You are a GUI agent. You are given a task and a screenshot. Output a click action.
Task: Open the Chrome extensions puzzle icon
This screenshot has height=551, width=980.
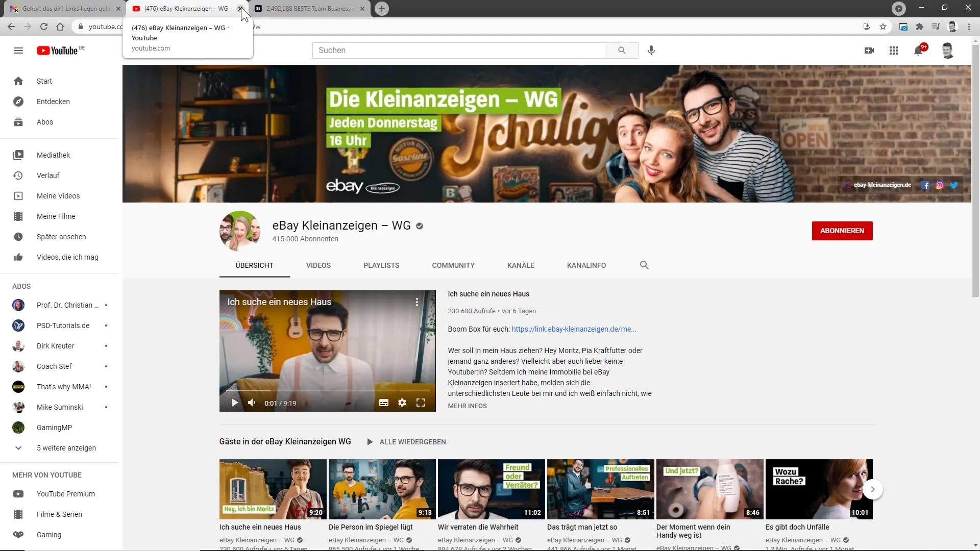coord(920,27)
